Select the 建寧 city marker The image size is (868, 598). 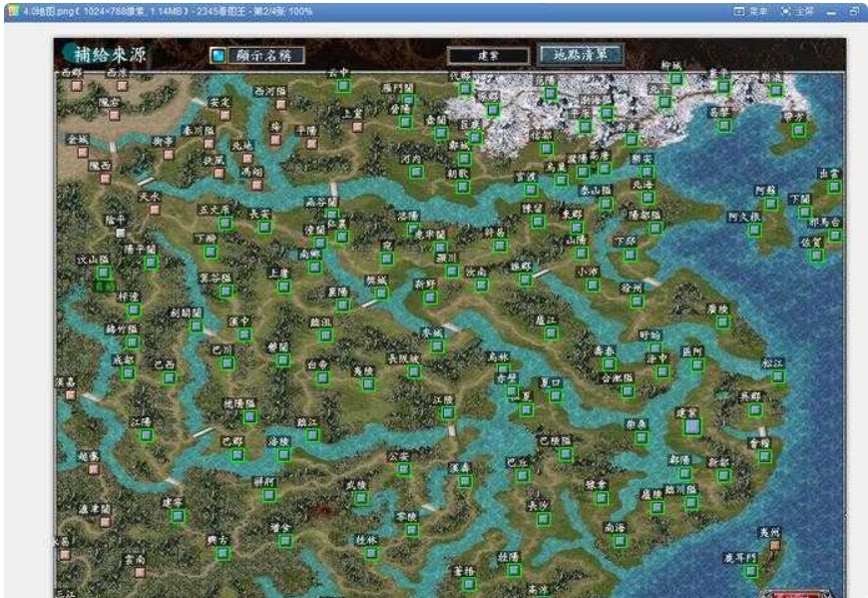click(x=178, y=515)
